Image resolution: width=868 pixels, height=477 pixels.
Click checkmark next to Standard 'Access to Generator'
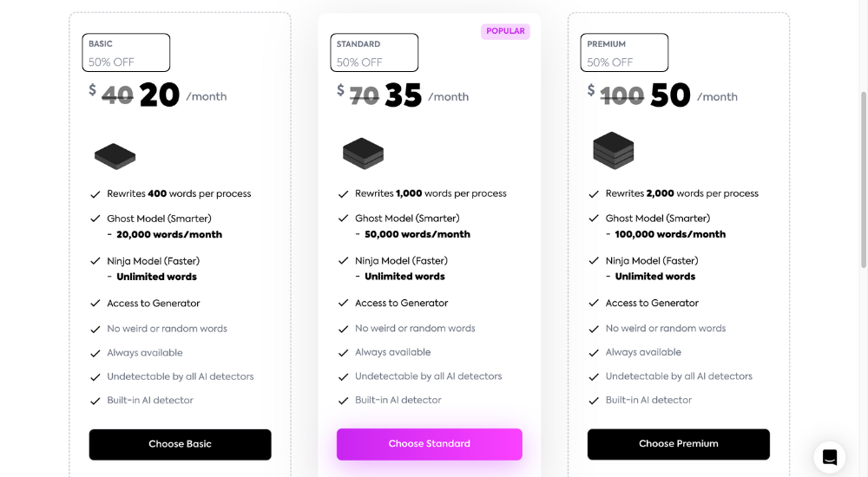(343, 304)
